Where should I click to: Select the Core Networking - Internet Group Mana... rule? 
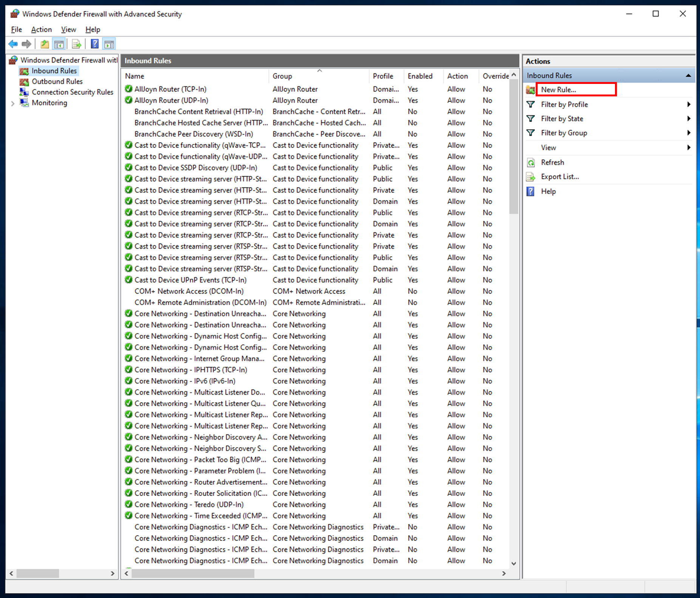pyautogui.click(x=199, y=359)
